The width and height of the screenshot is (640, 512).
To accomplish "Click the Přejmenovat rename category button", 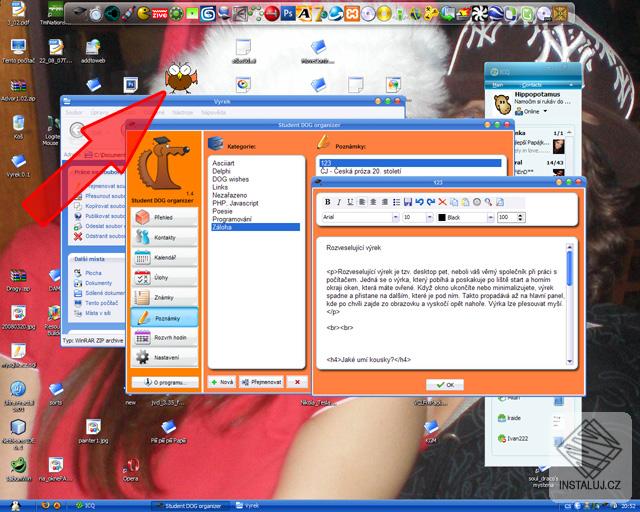I will tap(261, 382).
